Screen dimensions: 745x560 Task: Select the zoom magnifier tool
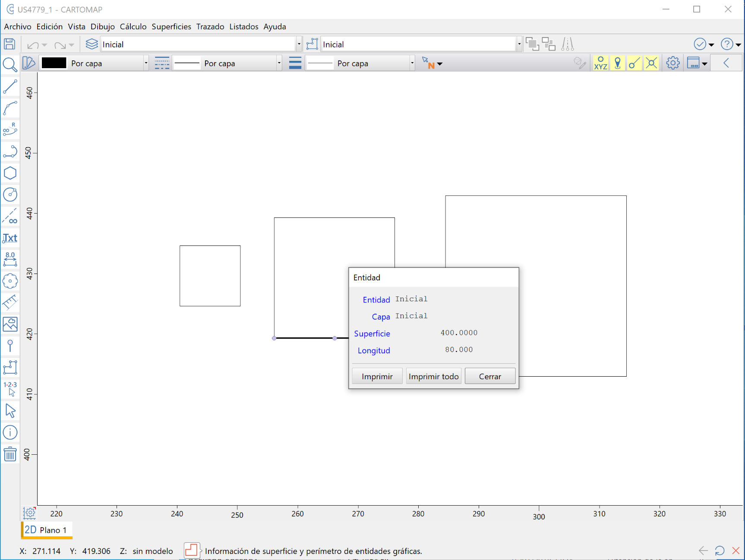point(9,65)
